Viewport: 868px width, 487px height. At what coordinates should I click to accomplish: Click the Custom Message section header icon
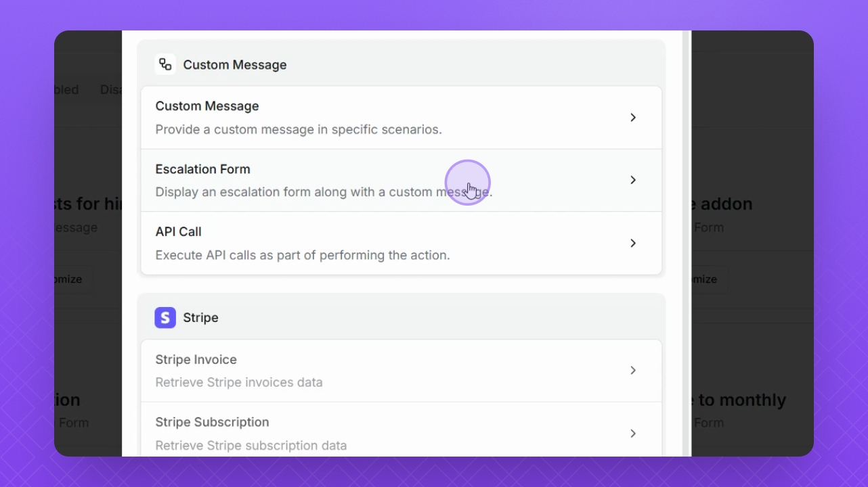165,65
